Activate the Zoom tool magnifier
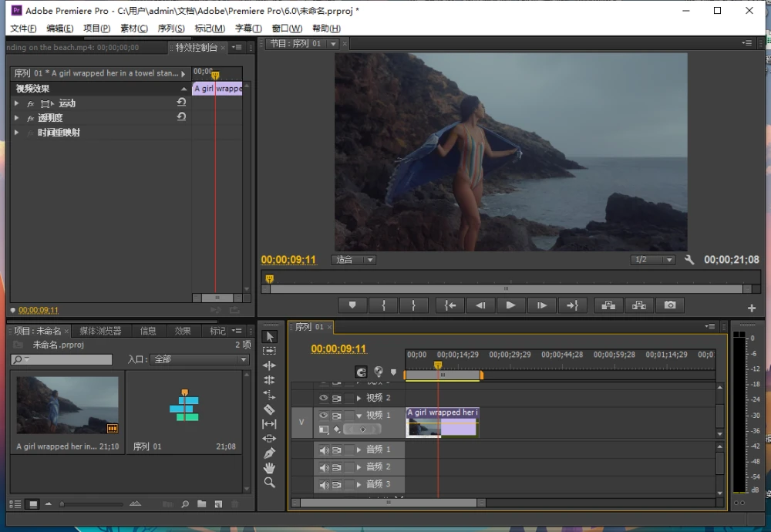The width and height of the screenshot is (771, 532). click(x=269, y=483)
